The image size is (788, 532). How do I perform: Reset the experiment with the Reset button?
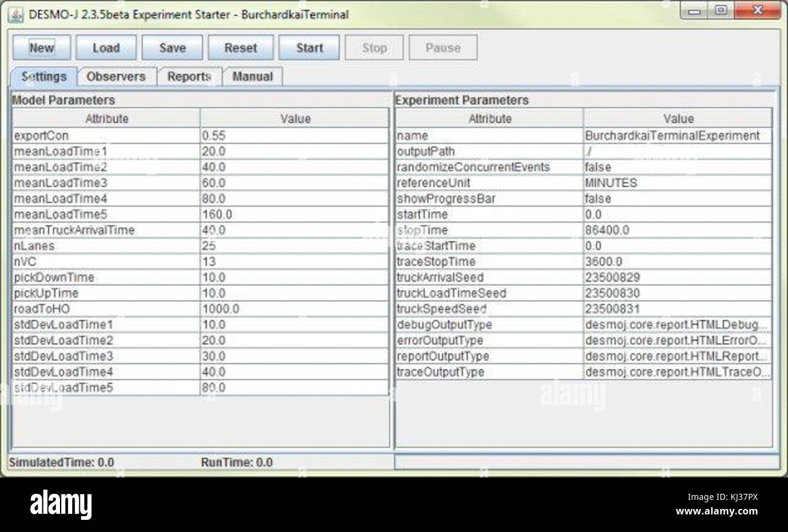[241, 47]
